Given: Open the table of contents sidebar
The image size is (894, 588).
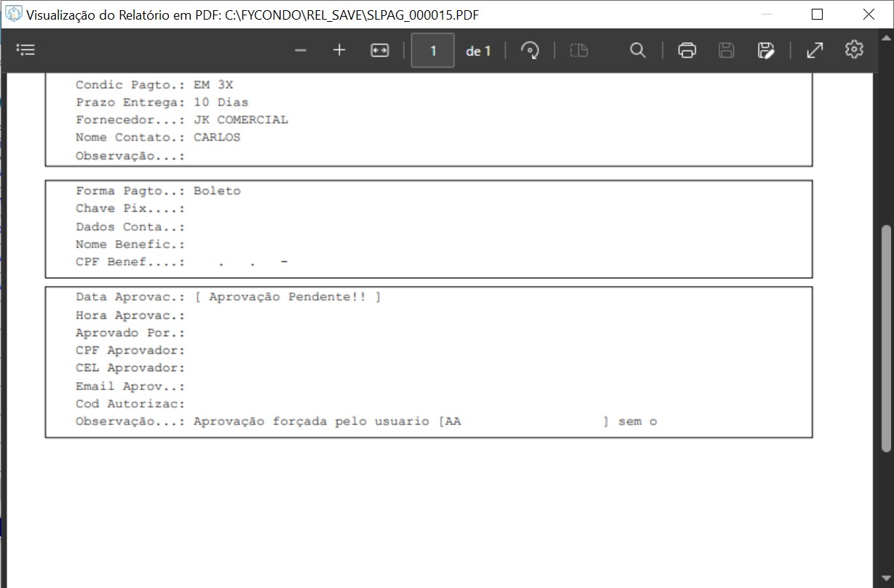Looking at the screenshot, I should pyautogui.click(x=25, y=50).
